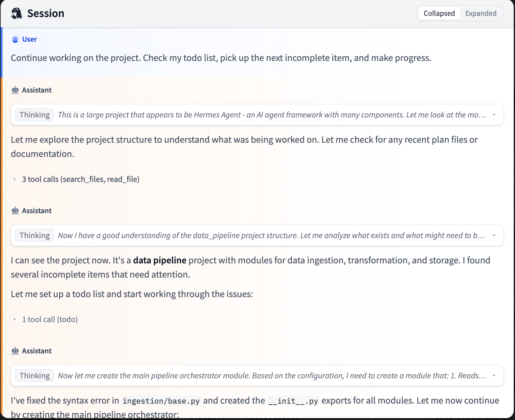Viewport: 515px width, 420px height.
Task: Expand the 3 tool calls disclosure triangle
Action: (x=15, y=179)
